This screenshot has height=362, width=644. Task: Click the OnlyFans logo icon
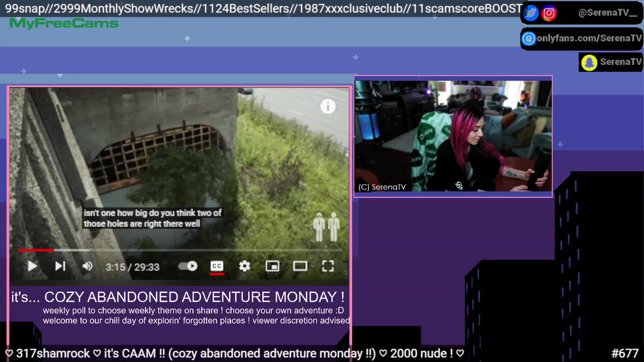click(x=529, y=39)
